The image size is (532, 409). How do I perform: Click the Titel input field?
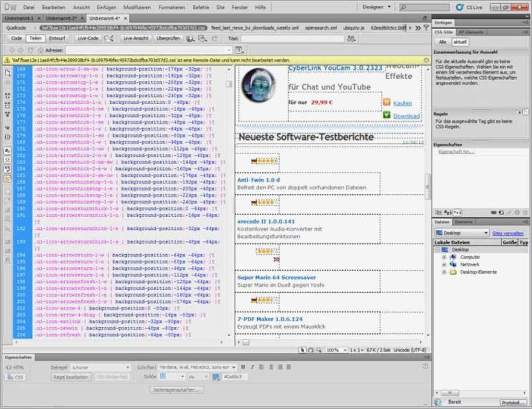(292, 39)
